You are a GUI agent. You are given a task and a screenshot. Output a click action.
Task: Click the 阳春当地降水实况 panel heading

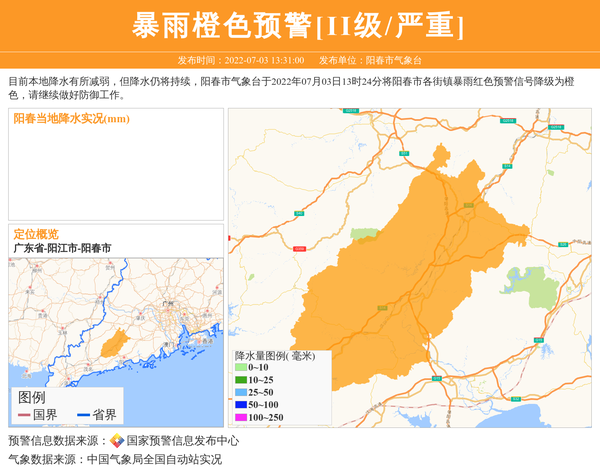click(71, 119)
